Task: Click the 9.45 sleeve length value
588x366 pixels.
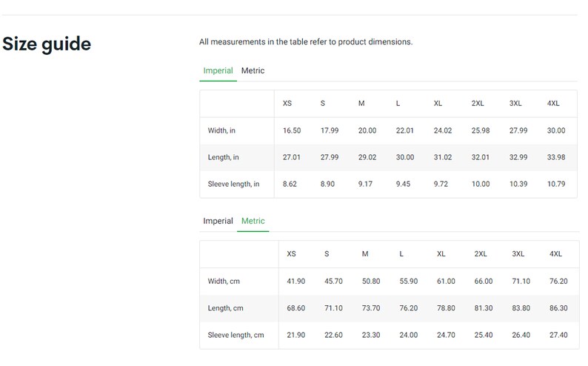Action: [403, 184]
